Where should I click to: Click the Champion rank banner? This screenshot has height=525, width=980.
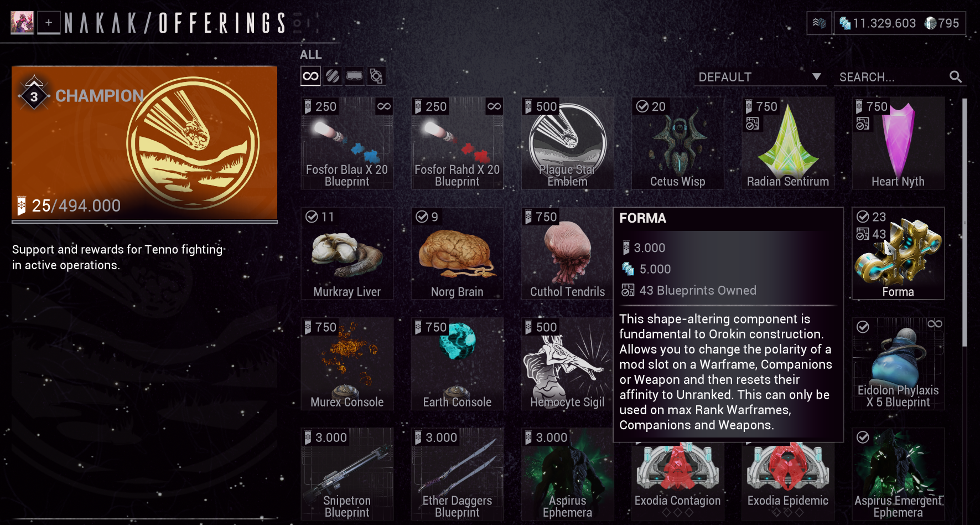(x=144, y=143)
